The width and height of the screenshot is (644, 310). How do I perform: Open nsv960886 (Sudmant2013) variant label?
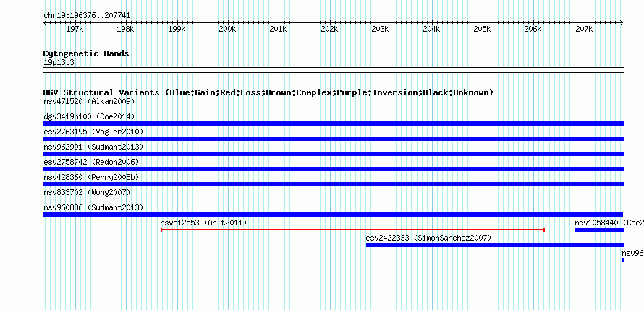click(93, 207)
